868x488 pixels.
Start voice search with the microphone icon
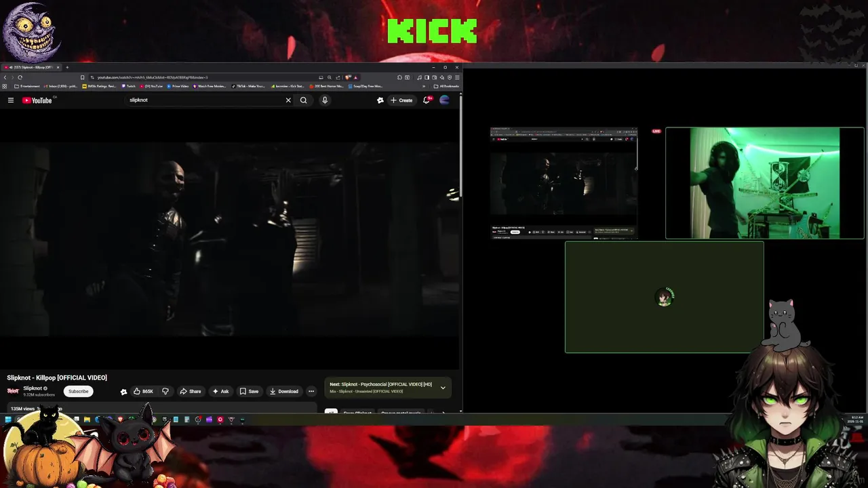click(325, 100)
